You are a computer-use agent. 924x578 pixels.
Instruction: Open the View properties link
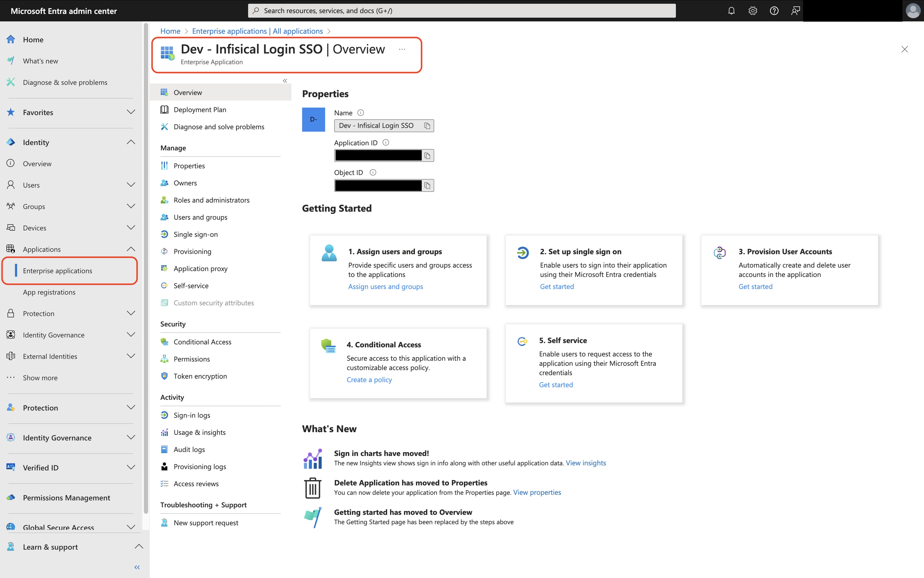pyautogui.click(x=537, y=492)
